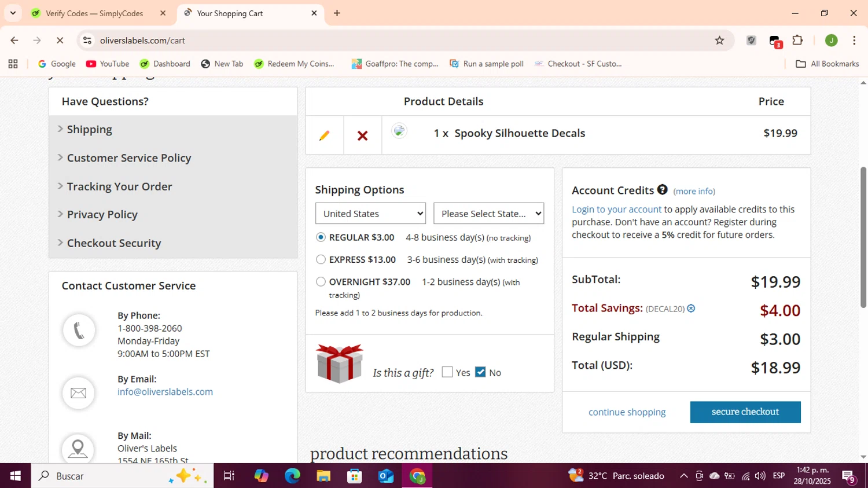Click the red gift box image
This screenshot has width=868, height=488.
tap(340, 364)
